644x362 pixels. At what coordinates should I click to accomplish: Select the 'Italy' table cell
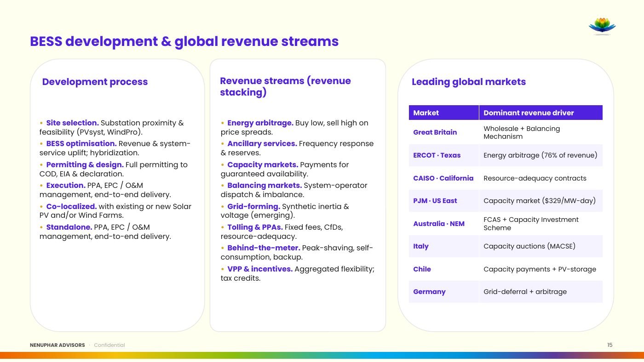click(x=443, y=246)
